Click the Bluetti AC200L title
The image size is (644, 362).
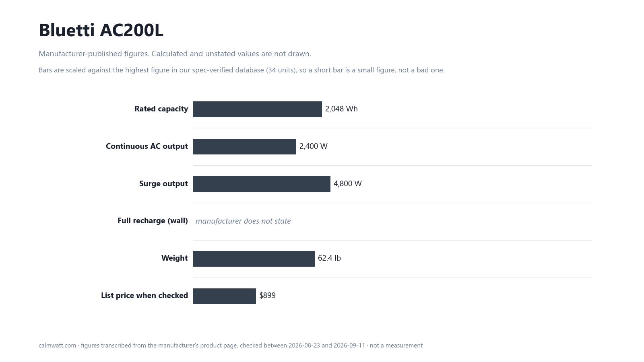tap(101, 30)
